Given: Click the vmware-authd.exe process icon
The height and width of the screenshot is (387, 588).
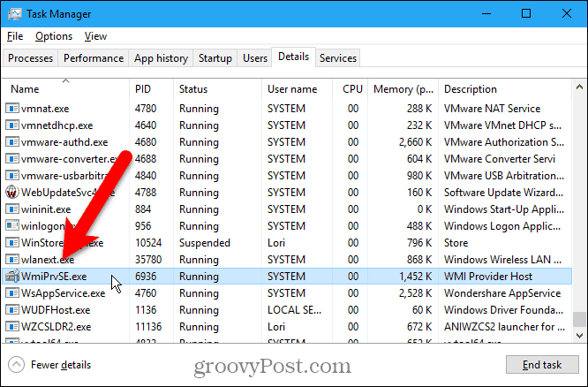Looking at the screenshot, I should pyautogui.click(x=12, y=142).
